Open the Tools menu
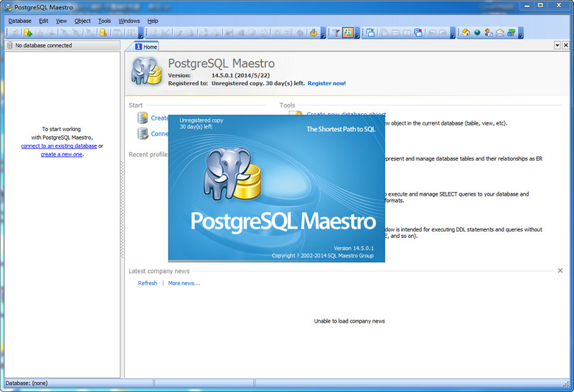574x392 pixels. tap(104, 21)
